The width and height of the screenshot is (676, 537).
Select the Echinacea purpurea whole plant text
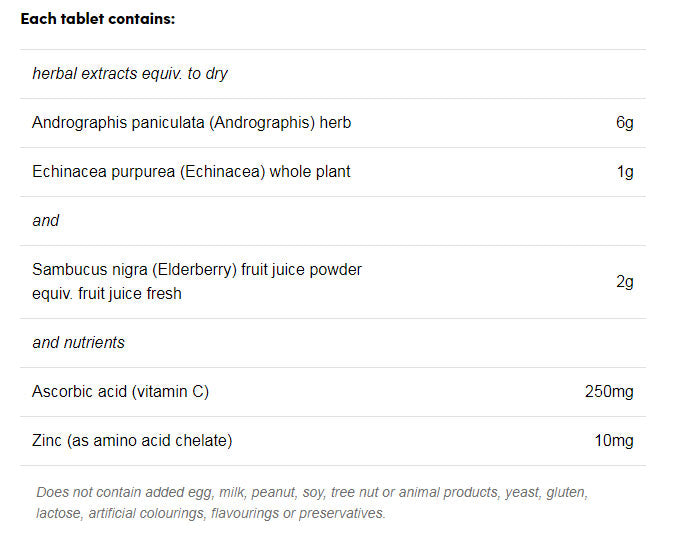[x=191, y=171]
